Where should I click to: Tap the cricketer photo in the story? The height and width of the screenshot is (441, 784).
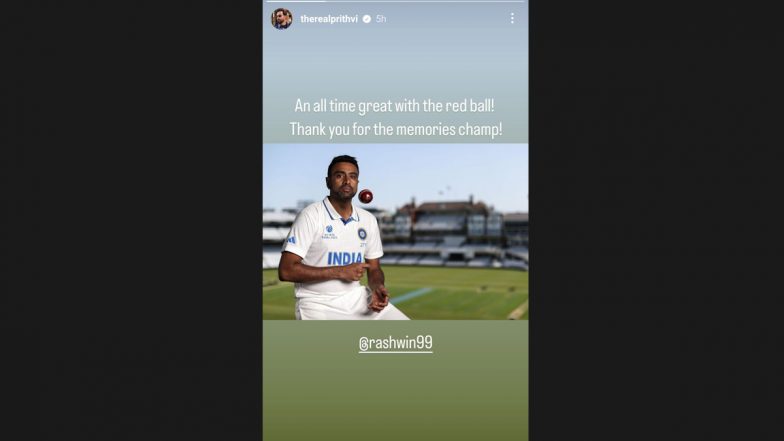point(396,232)
